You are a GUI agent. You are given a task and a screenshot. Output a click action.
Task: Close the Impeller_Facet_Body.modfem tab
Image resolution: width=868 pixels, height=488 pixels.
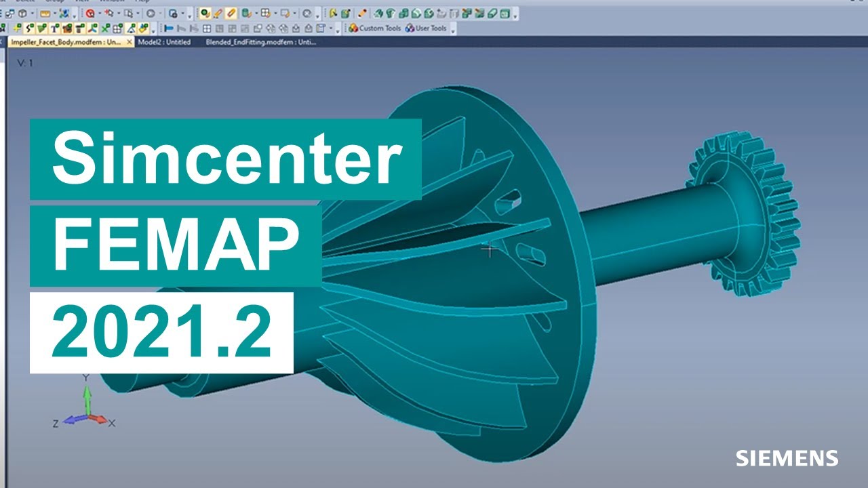click(129, 42)
